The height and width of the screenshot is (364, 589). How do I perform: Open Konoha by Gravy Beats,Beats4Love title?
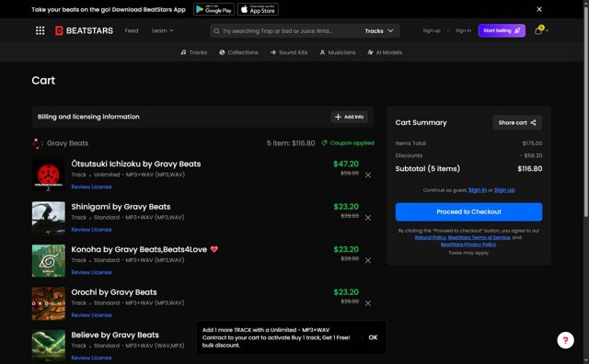tap(139, 249)
